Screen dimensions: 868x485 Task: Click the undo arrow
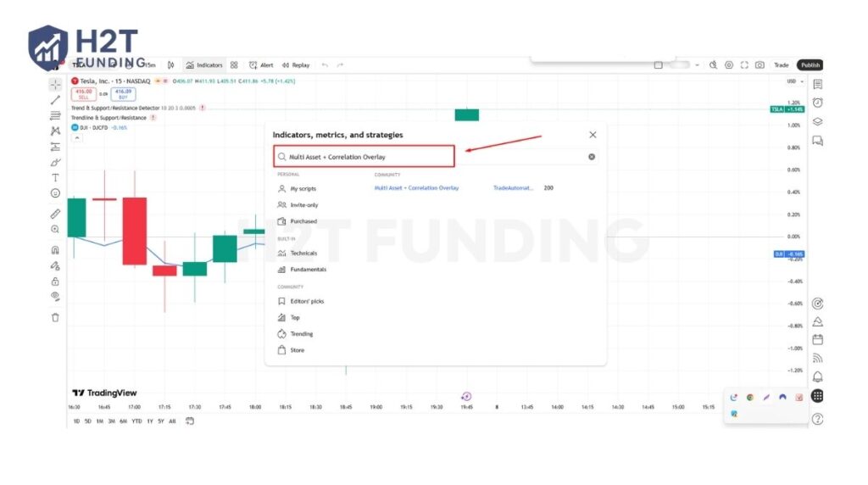[x=325, y=64]
